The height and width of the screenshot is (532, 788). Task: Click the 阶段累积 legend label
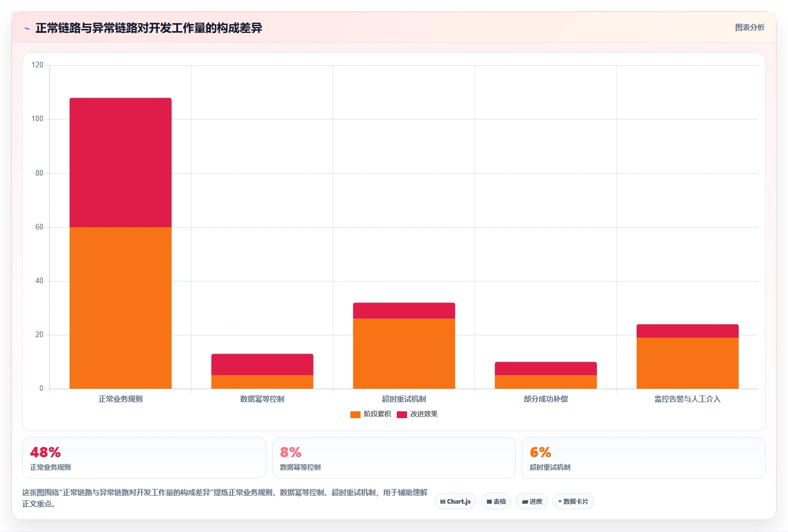(x=378, y=414)
